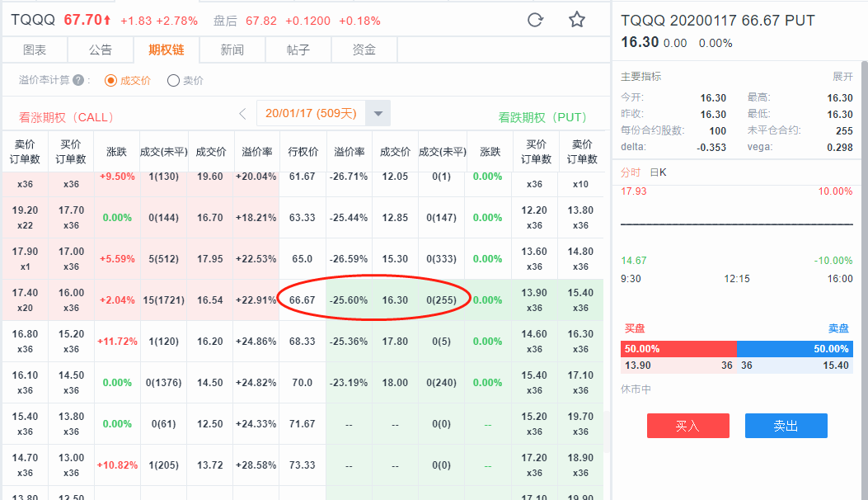Switch chart to 日K view
Image resolution: width=868 pixels, height=500 pixels.
point(658,172)
